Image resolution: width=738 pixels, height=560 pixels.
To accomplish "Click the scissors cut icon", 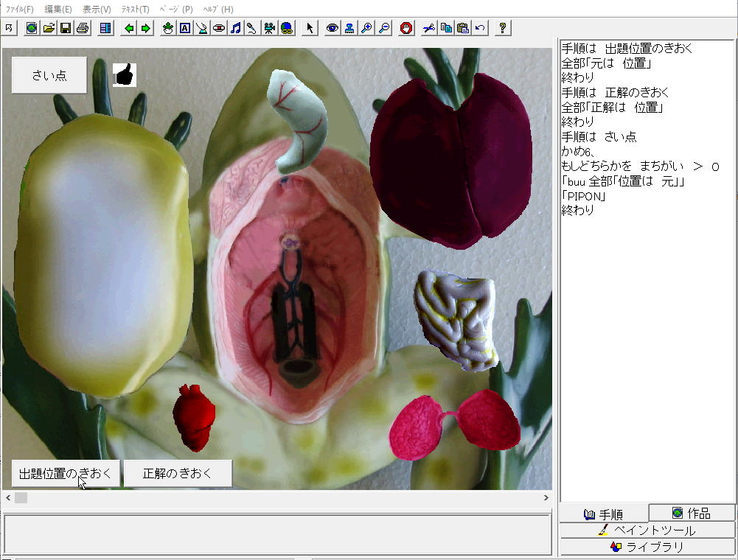I will pyautogui.click(x=429, y=28).
